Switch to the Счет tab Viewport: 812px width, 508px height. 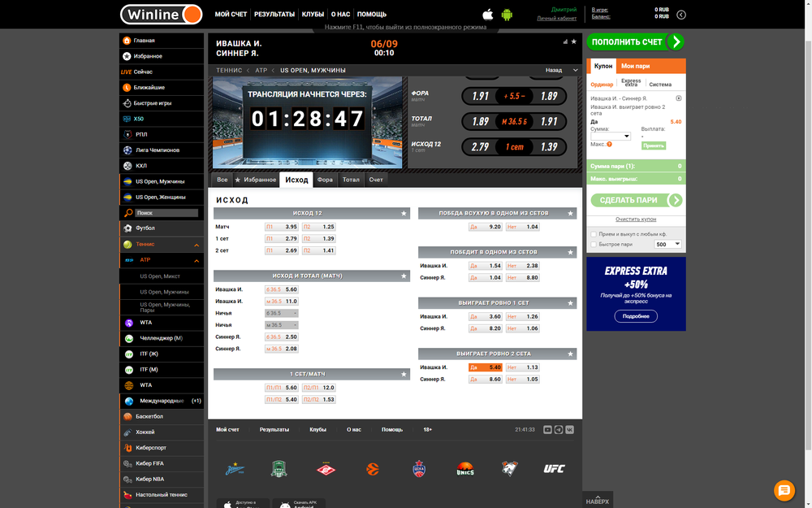376,180
